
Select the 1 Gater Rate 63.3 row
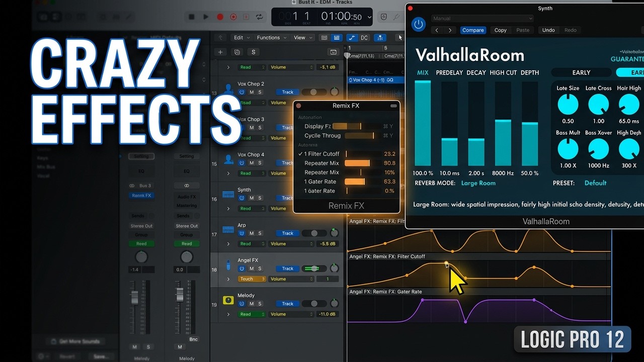(347, 182)
